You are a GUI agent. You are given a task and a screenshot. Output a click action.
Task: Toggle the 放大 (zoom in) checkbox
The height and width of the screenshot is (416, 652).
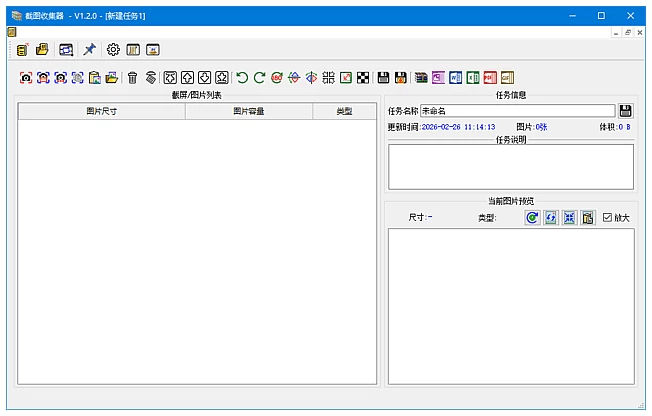pyautogui.click(x=607, y=217)
